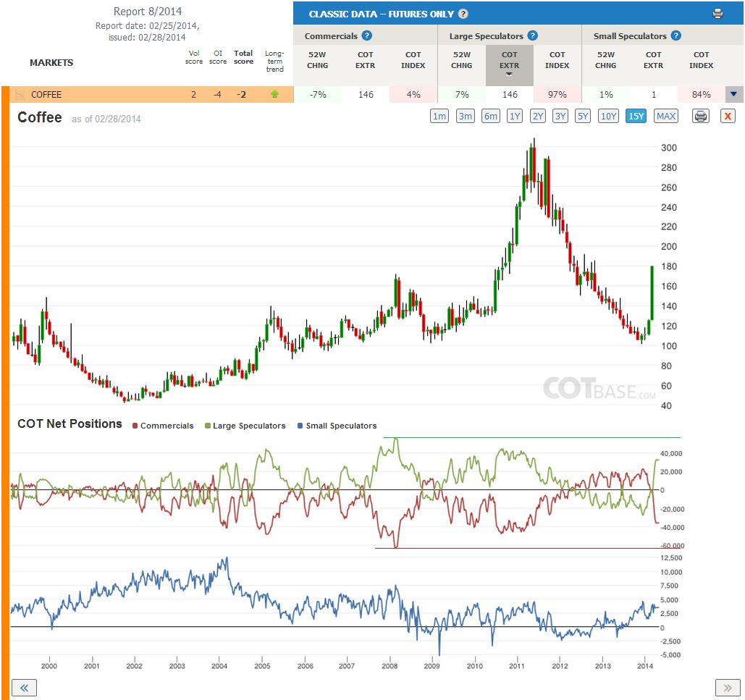Sort by Commercials 52W CHNG column
Image resolution: width=745 pixels, height=700 pixels.
pos(317,60)
